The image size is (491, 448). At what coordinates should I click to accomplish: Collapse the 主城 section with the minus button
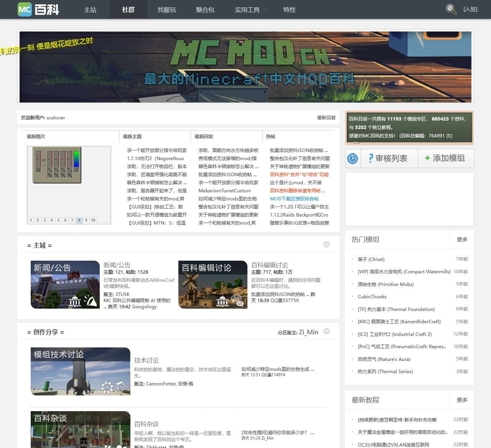coord(326,244)
